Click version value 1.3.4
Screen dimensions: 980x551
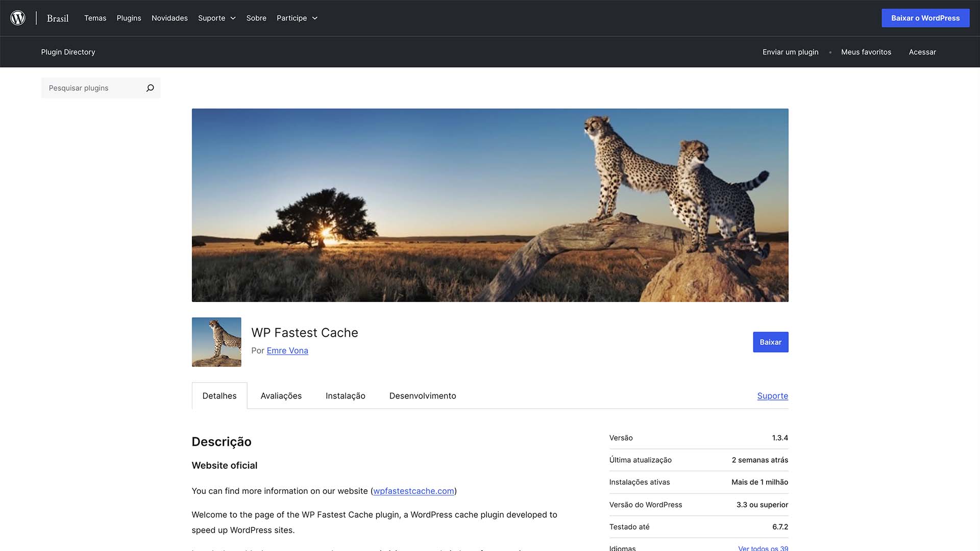pos(780,438)
